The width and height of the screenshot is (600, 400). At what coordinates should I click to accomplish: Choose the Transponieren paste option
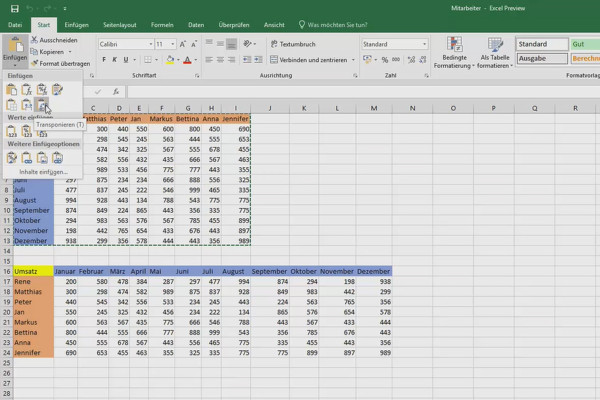click(x=42, y=104)
